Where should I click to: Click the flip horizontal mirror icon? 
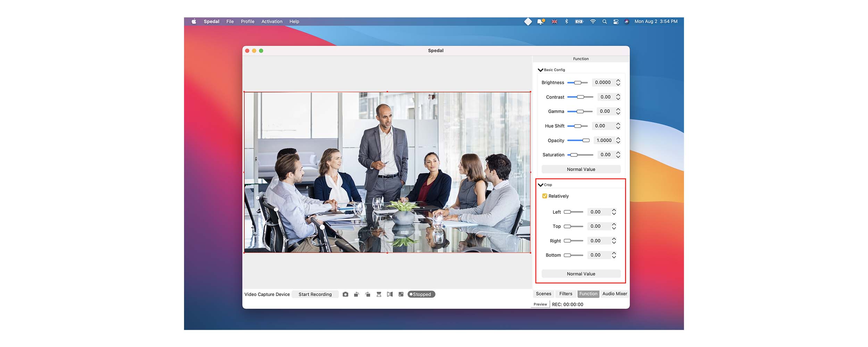tap(390, 294)
